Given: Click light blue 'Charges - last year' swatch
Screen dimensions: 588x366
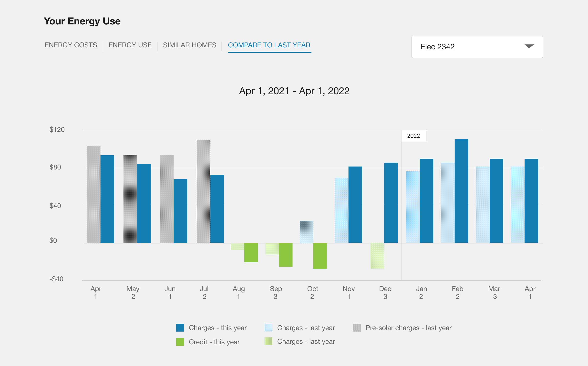Looking at the screenshot, I should [268, 328].
